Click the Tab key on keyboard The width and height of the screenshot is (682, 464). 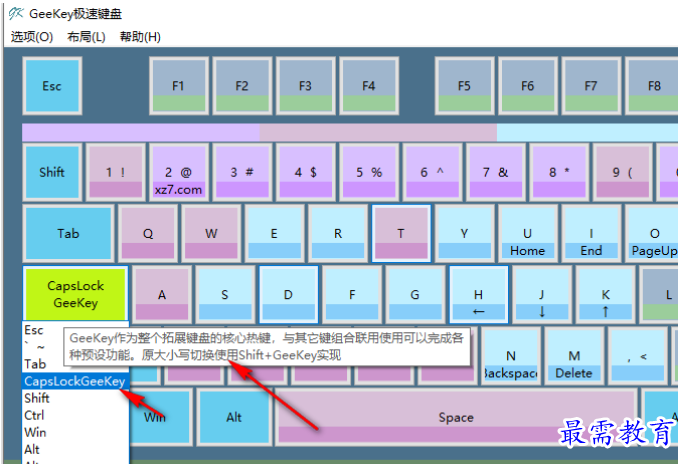click(x=68, y=234)
